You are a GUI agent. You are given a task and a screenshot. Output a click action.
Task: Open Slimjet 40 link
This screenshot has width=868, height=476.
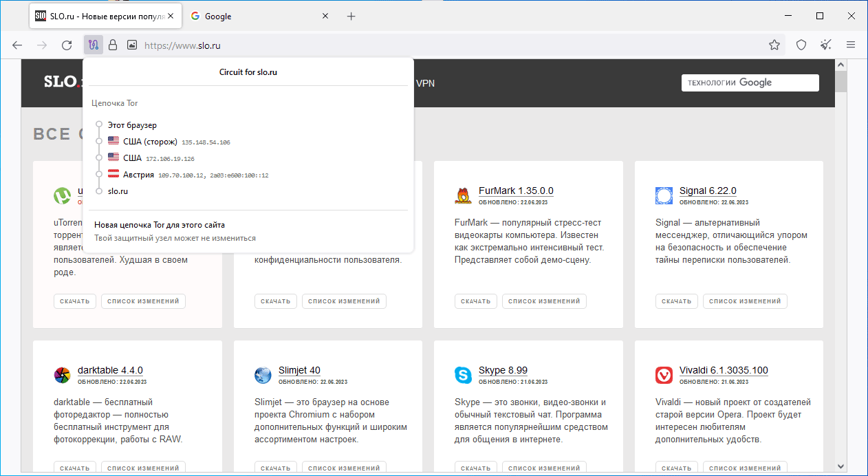[299, 370]
